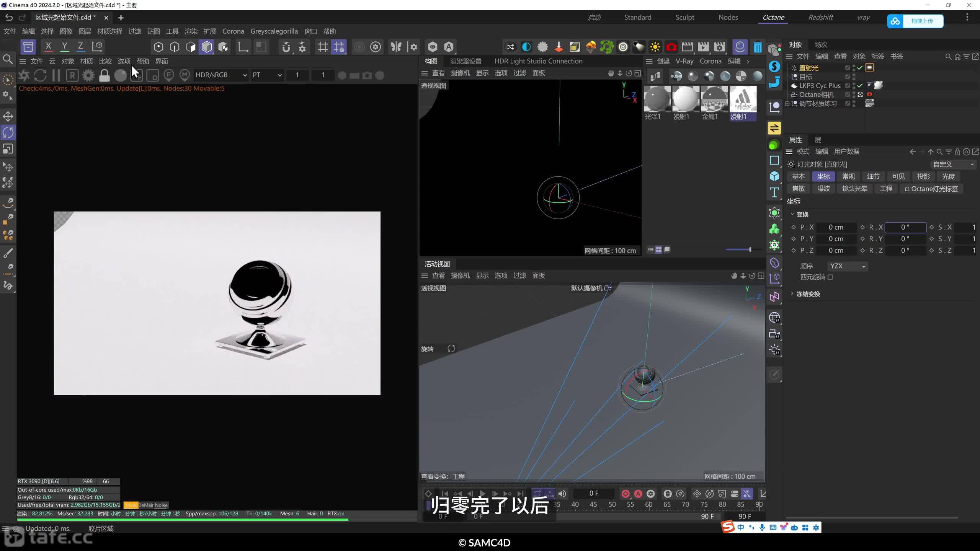
Task: Click the timeline ruler at frame 60
Action: click(649, 504)
